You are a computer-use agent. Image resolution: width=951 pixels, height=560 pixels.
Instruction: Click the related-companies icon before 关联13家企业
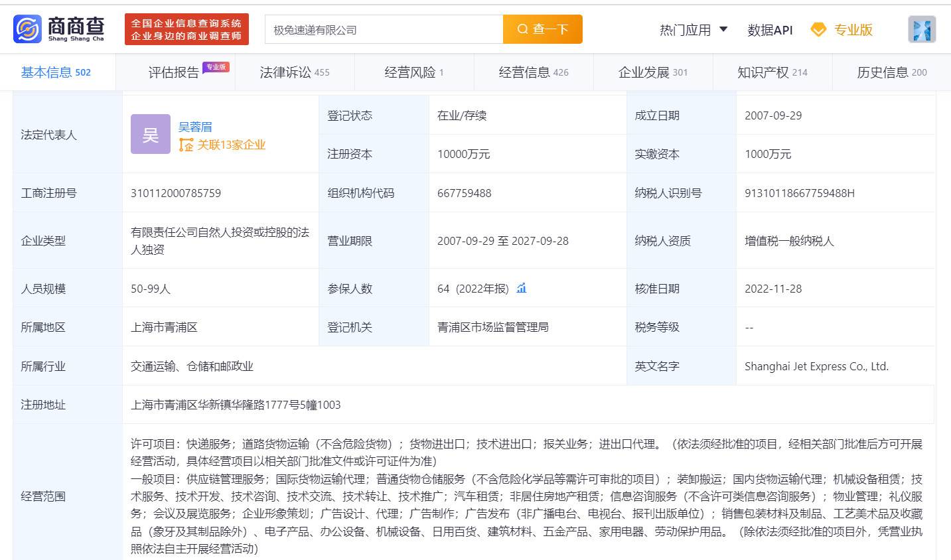click(186, 145)
